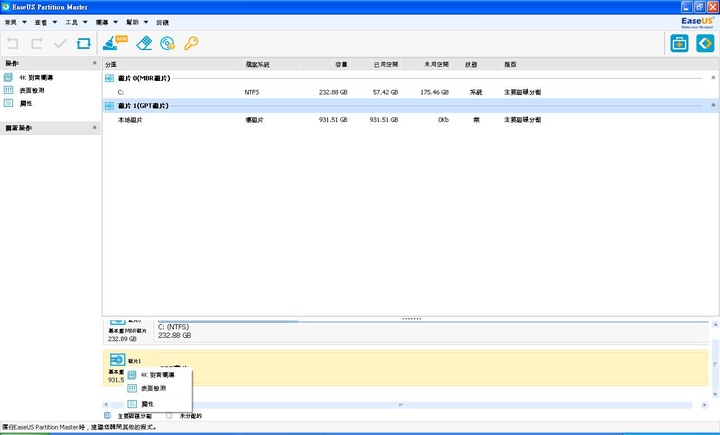The width and height of the screenshot is (720, 435).
Task: Click the Apply checkmark toolbar icon
Action: [x=60, y=44]
